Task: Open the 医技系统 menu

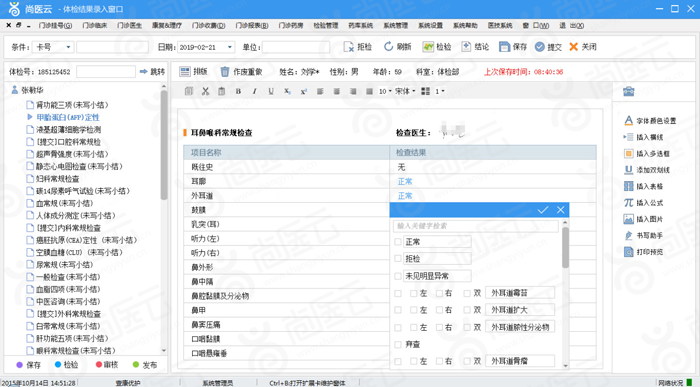Action: click(500, 25)
